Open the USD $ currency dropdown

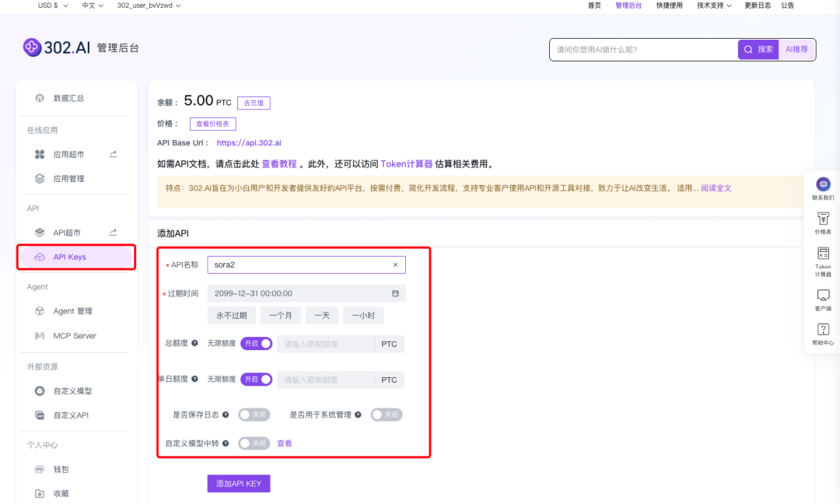click(x=53, y=5)
